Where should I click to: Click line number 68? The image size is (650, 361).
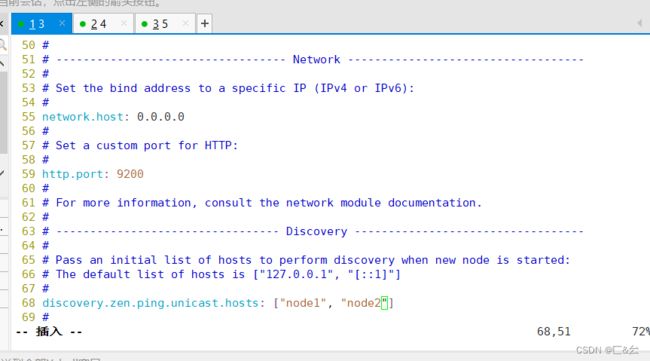click(x=28, y=303)
